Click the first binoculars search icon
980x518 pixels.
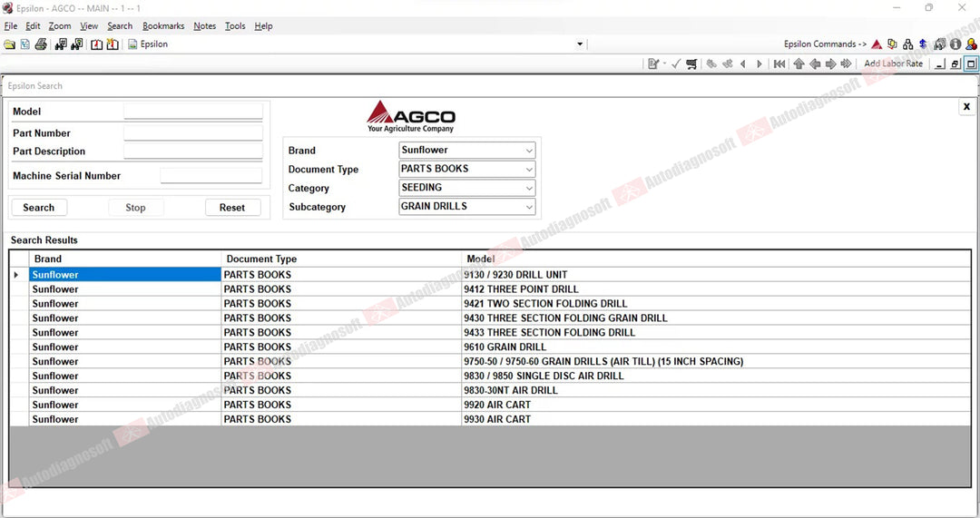(61, 44)
